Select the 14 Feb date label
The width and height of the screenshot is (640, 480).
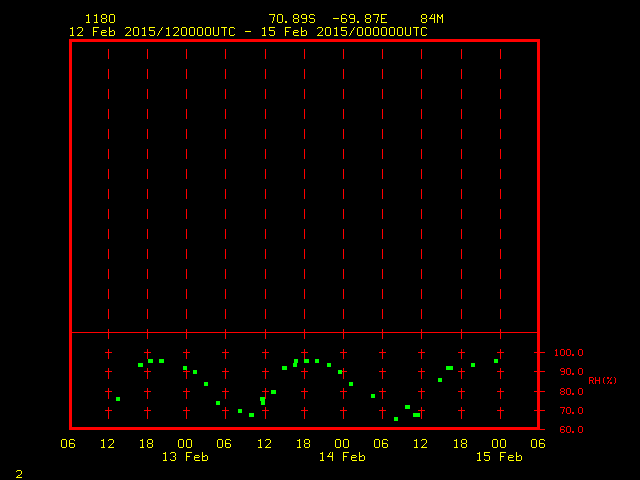coord(342,457)
